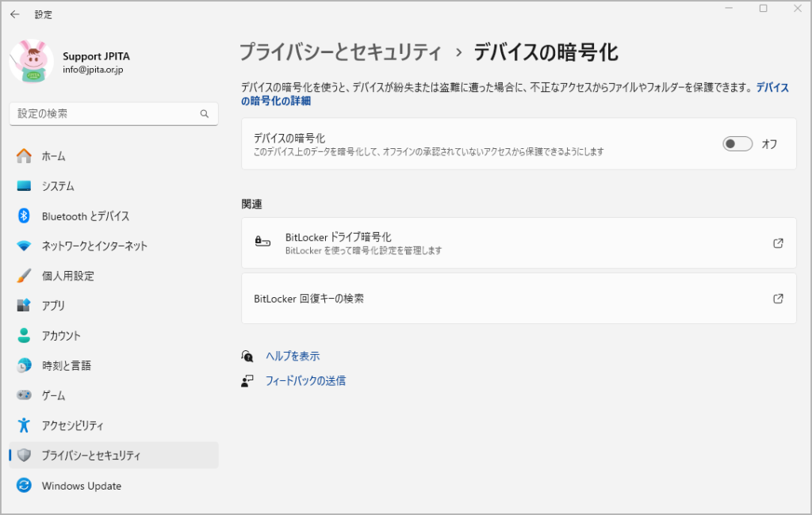812x515 pixels.
Task: Enable the デバイスの暗号化 toggle switch
Action: point(737,144)
